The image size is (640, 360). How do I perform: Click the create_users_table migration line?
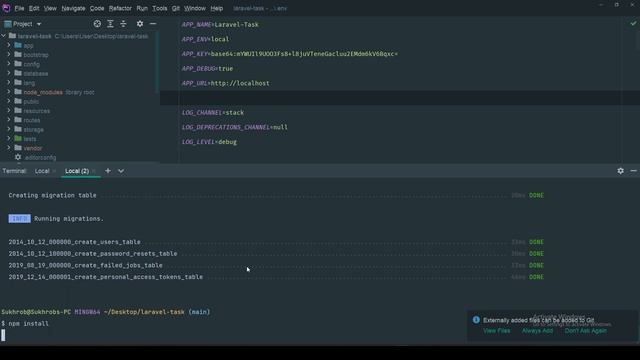click(x=74, y=242)
